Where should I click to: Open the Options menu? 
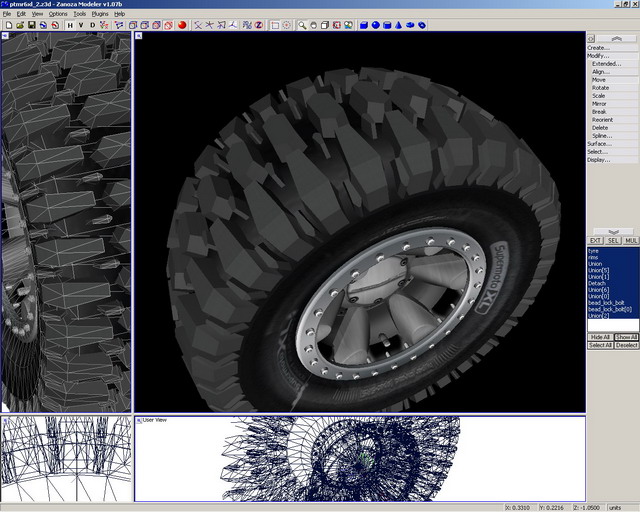pyautogui.click(x=58, y=14)
